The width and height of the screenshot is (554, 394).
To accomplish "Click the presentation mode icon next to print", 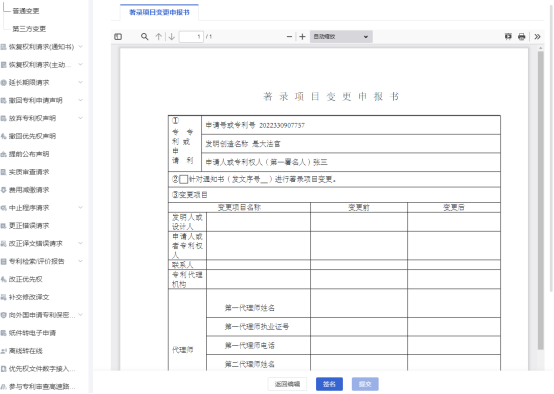I will [x=508, y=37].
